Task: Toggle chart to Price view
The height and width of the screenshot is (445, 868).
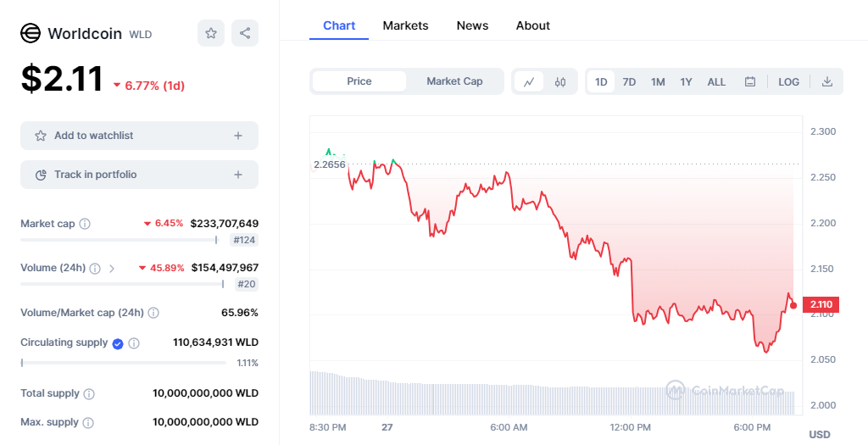Action: click(x=359, y=81)
